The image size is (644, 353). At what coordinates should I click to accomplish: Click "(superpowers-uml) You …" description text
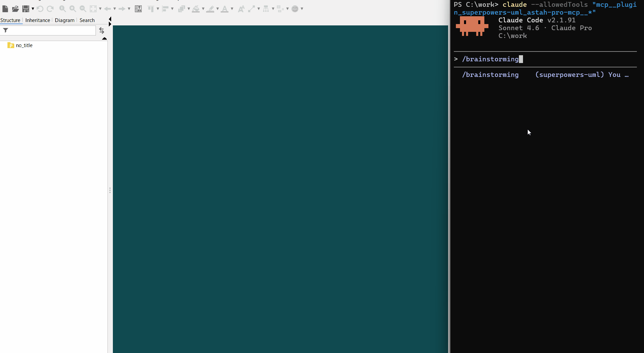pyautogui.click(x=582, y=75)
